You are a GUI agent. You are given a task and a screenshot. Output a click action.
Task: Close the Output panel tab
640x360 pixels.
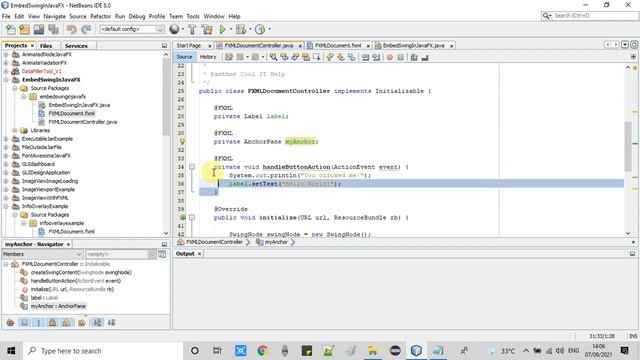point(200,254)
